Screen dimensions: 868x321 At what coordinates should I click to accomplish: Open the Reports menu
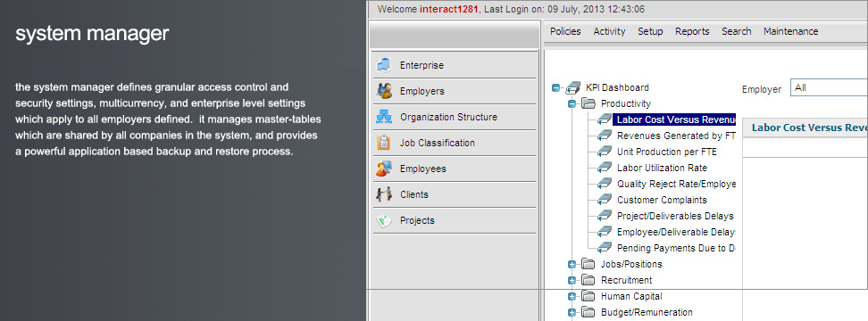692,31
